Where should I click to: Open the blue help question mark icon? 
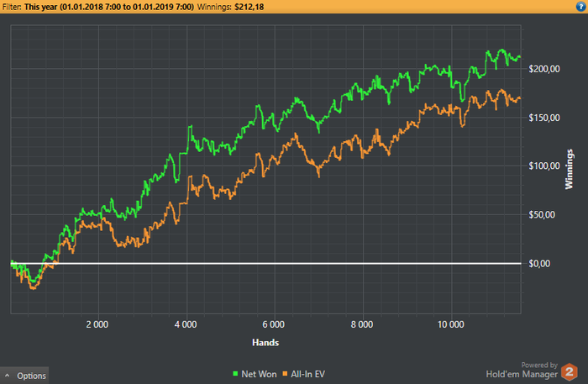581,7
